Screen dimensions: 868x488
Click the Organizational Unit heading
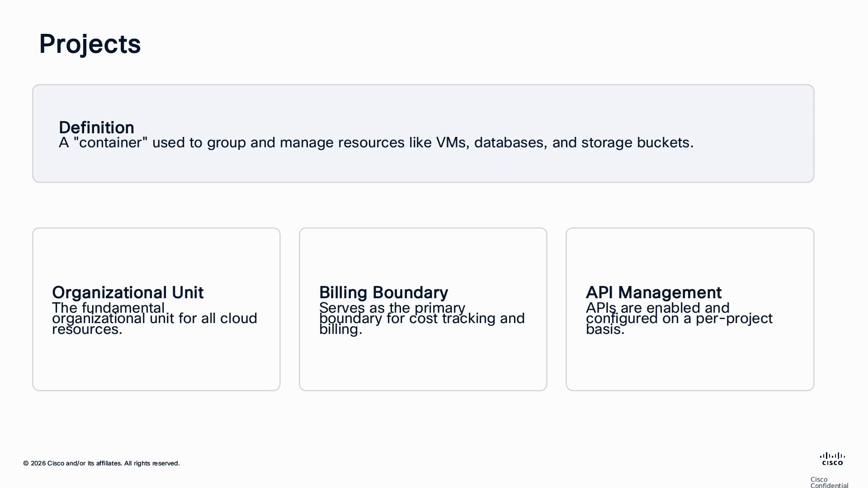[x=128, y=292]
